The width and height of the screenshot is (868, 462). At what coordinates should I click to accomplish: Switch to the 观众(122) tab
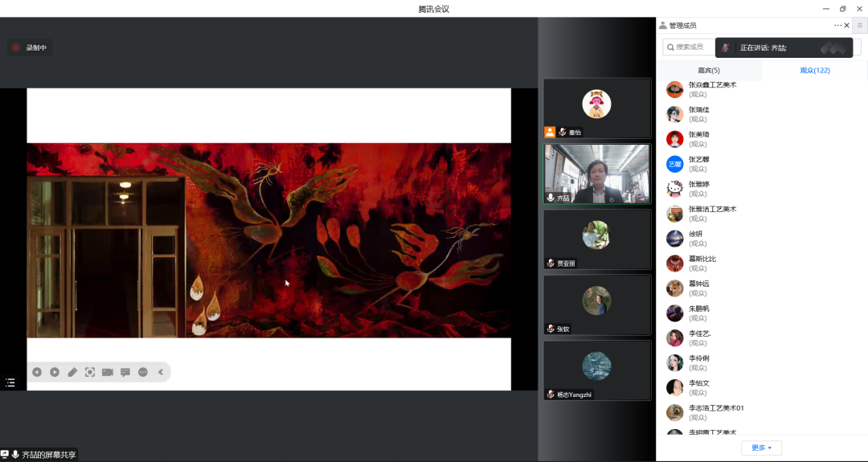[814, 71]
